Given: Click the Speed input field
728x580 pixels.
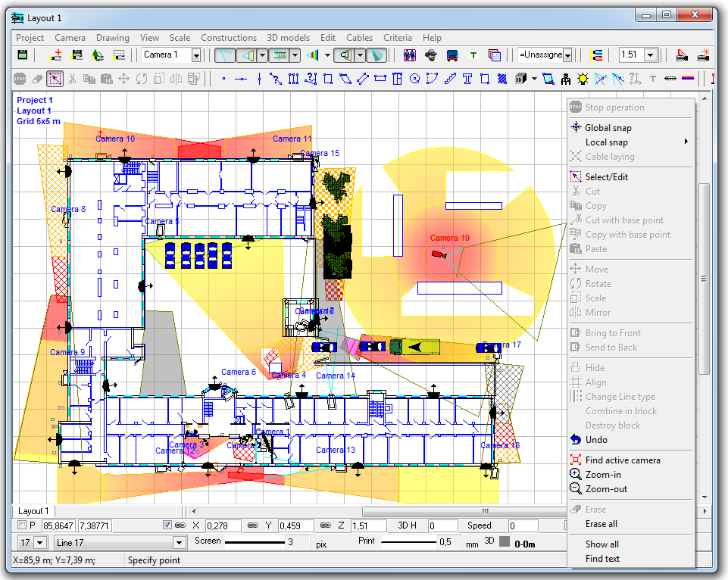Looking at the screenshot, I should pyautogui.click(x=523, y=525).
